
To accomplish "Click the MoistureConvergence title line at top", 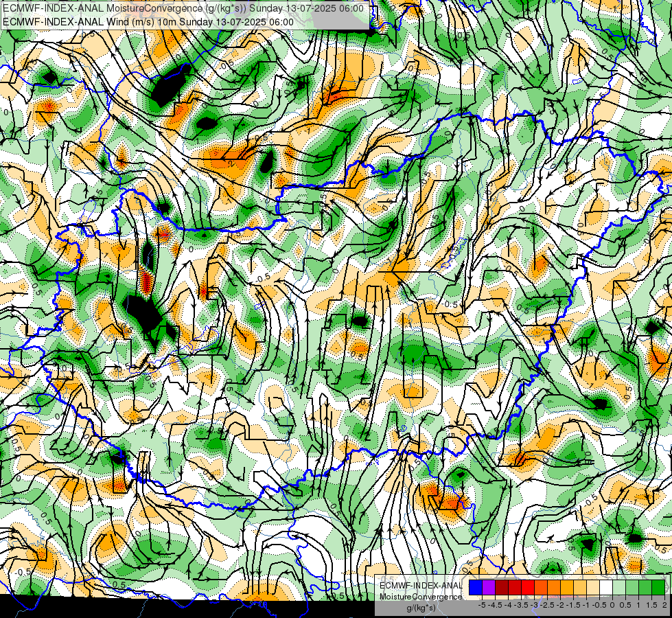I will [183, 8].
